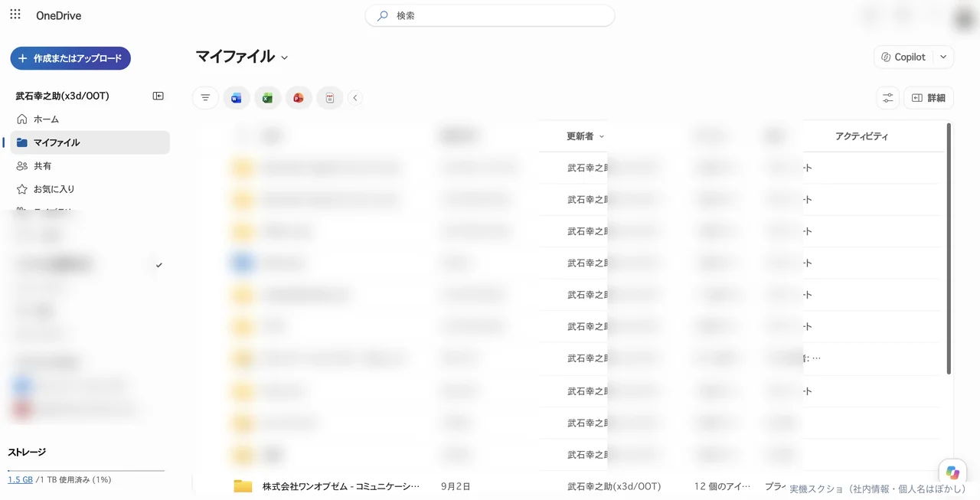Click the アクティビティ column header
980x500 pixels.
click(x=862, y=136)
